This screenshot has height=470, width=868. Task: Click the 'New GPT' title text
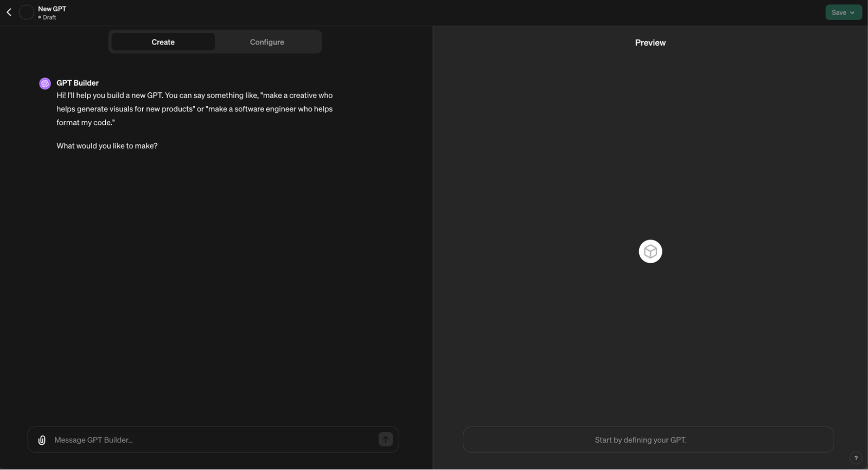52,9
